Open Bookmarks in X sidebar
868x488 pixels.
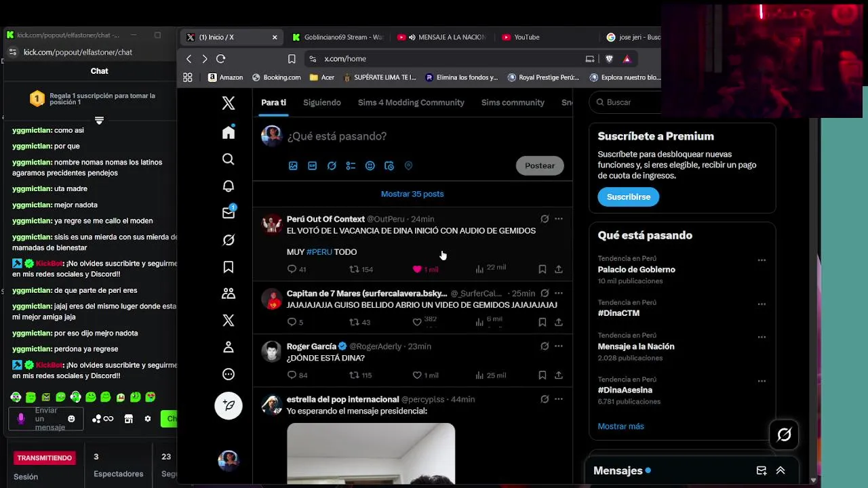pos(229,267)
